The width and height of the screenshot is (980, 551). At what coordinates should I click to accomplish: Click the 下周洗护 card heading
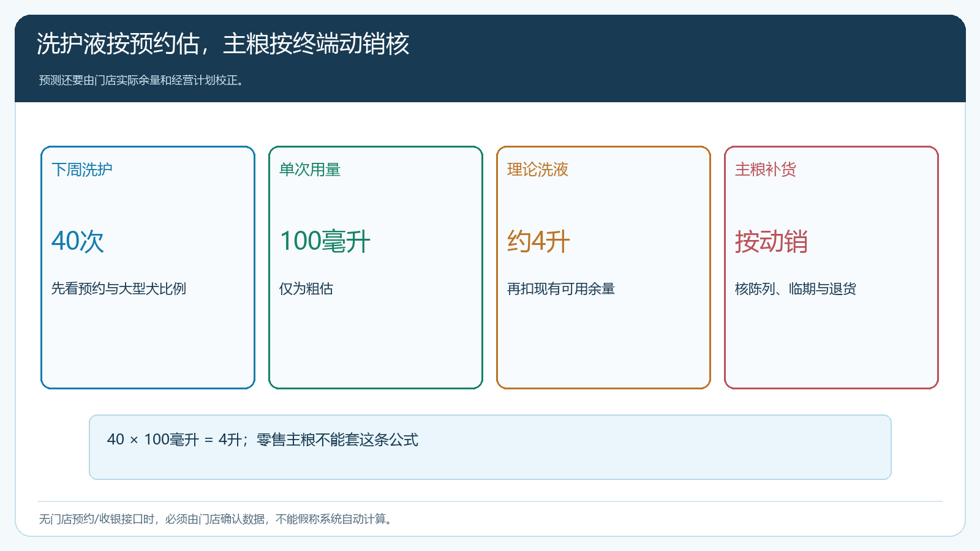click(x=82, y=170)
